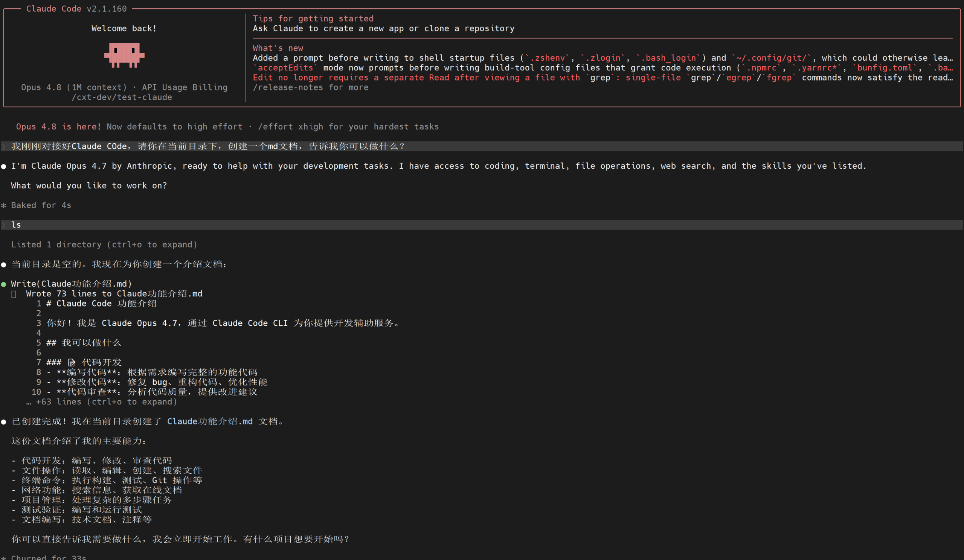
Task: Click 'Ask Claude to create a new app' tip
Action: tap(384, 28)
